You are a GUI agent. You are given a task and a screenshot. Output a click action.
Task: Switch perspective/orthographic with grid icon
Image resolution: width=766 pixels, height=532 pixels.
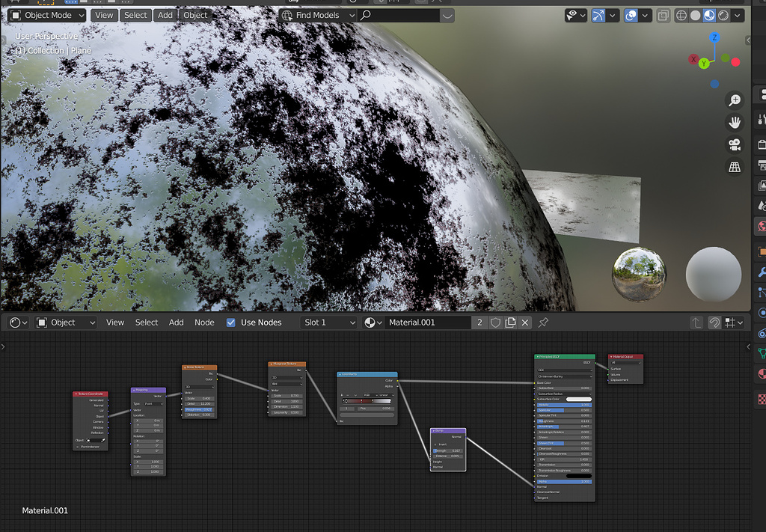735,167
